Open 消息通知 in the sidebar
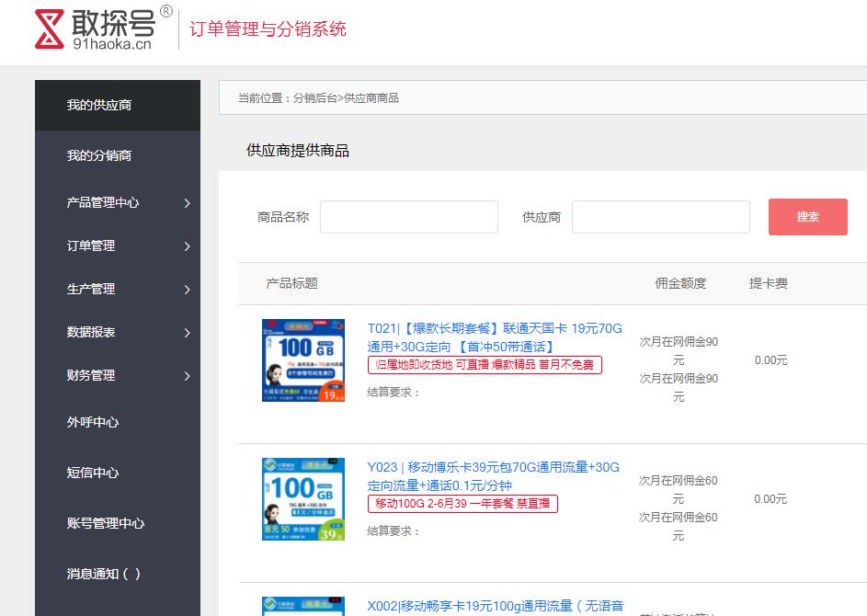Image resolution: width=867 pixels, height=616 pixels. (x=103, y=574)
